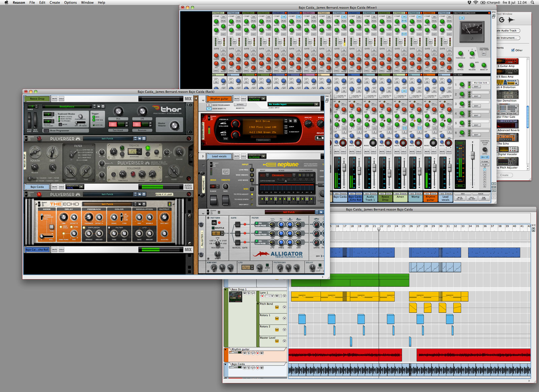Mute the Rhythm guitar track

click(245, 353)
